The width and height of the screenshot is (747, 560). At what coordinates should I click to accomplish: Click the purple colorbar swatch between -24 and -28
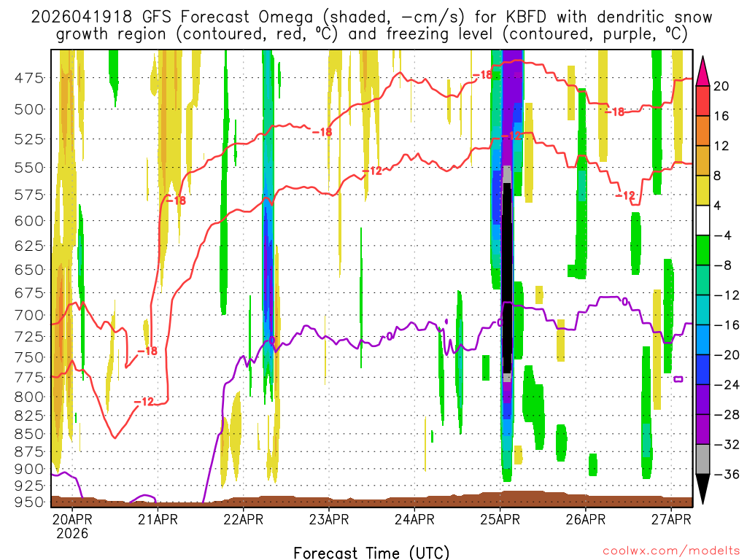point(703,400)
